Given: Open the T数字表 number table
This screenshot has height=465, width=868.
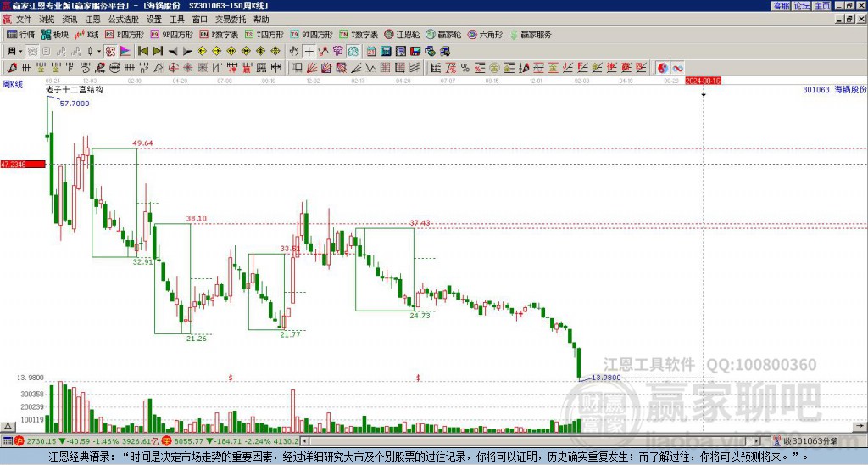Looking at the screenshot, I should pyautogui.click(x=359, y=34).
